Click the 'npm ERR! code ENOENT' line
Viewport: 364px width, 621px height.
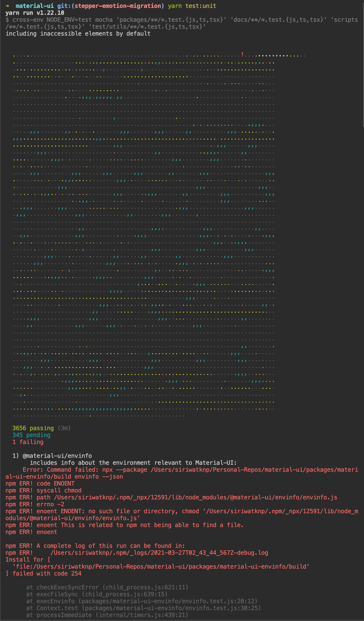pos(40,484)
